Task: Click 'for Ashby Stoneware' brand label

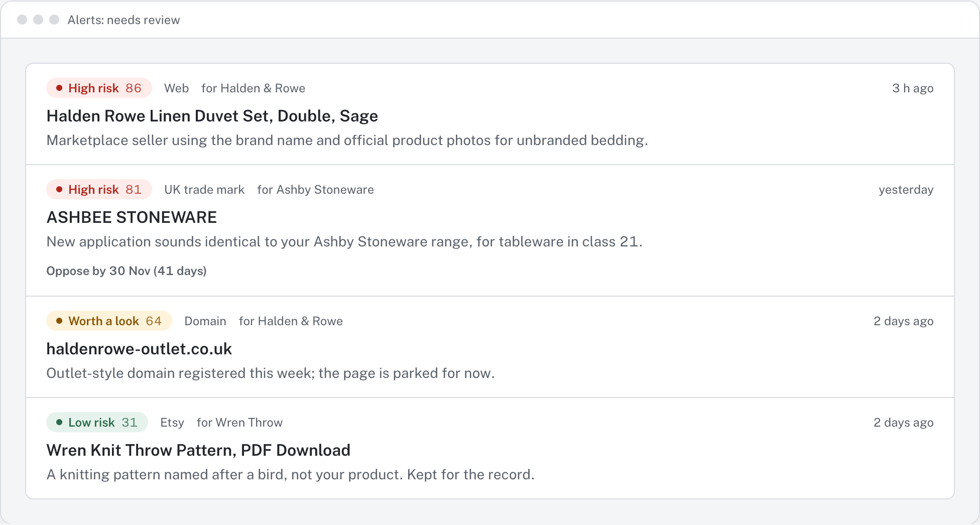Action: pos(315,190)
